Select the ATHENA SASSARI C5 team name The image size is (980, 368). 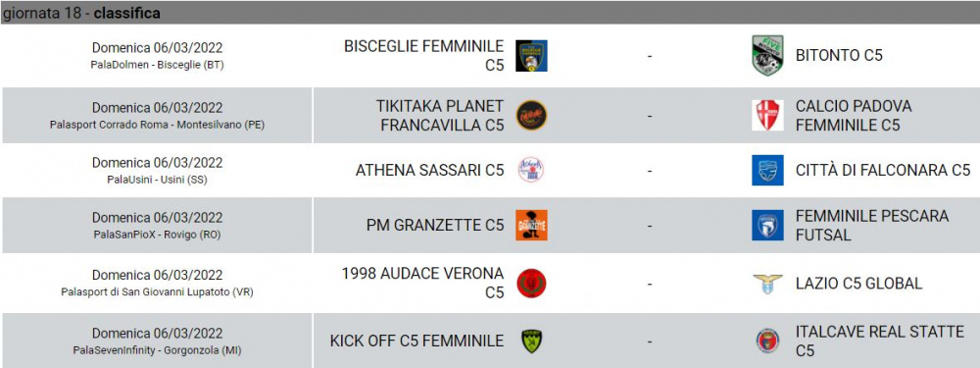[x=429, y=170]
